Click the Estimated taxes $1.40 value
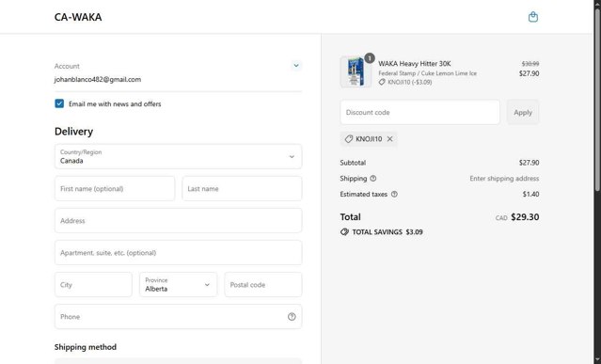Screen dimensions: 601x364 [530, 195]
